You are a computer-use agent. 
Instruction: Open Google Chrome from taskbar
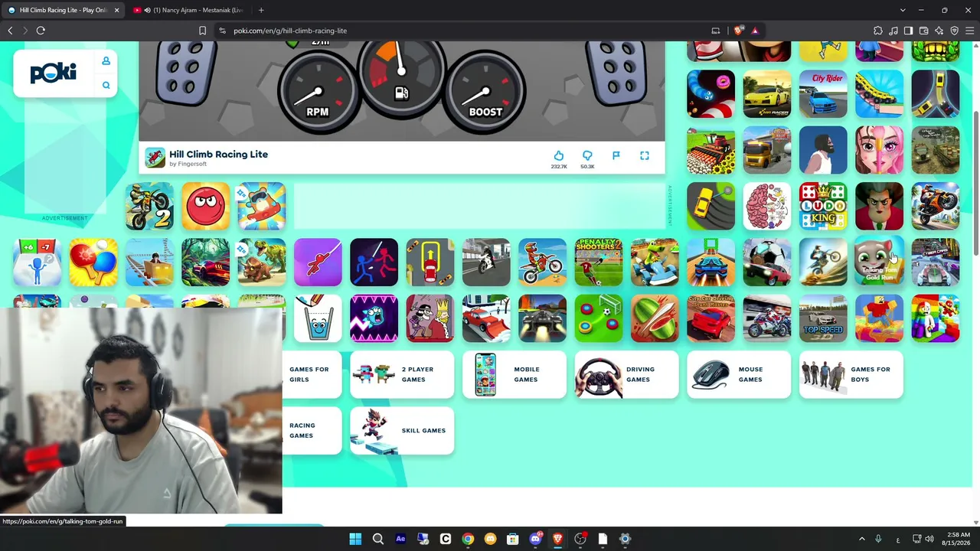tap(468, 539)
